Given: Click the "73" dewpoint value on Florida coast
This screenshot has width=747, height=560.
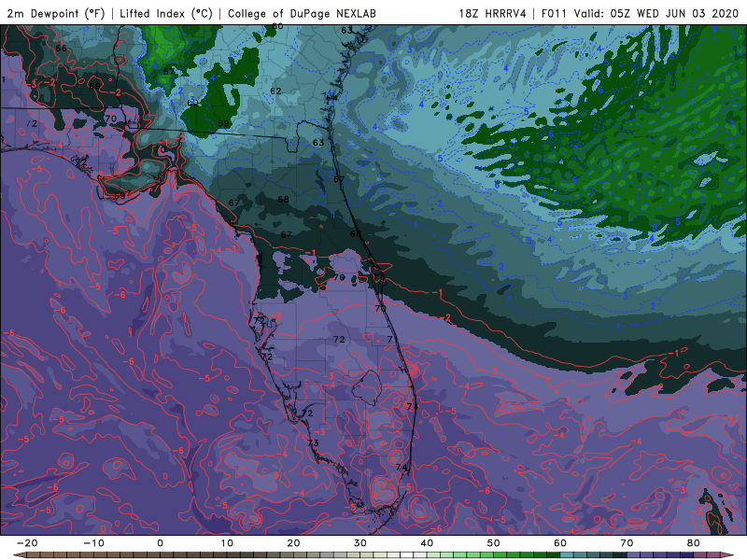Looking at the screenshot, I should (x=313, y=442).
